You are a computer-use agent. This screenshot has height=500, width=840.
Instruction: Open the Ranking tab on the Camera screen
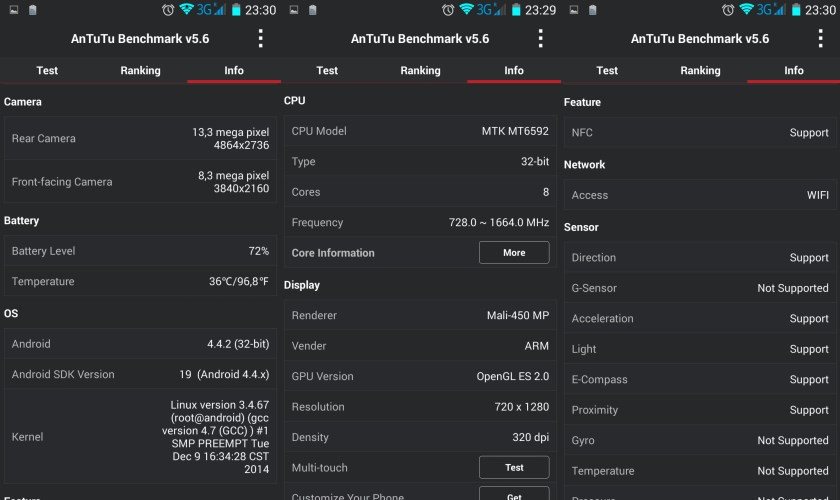coord(140,71)
